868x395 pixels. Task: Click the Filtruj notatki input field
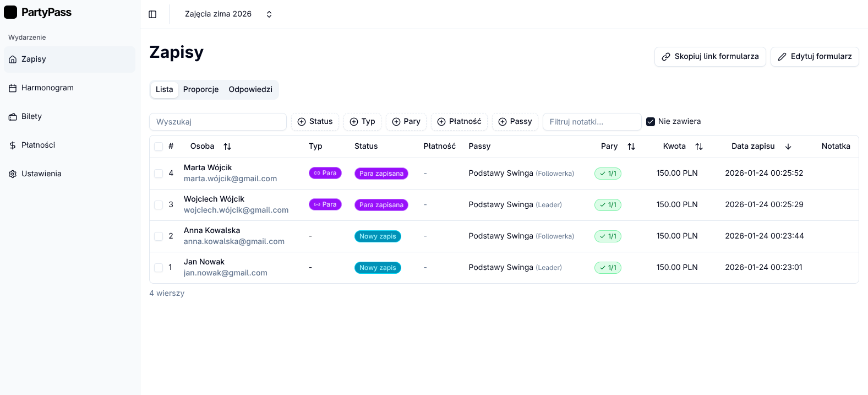[x=592, y=122]
